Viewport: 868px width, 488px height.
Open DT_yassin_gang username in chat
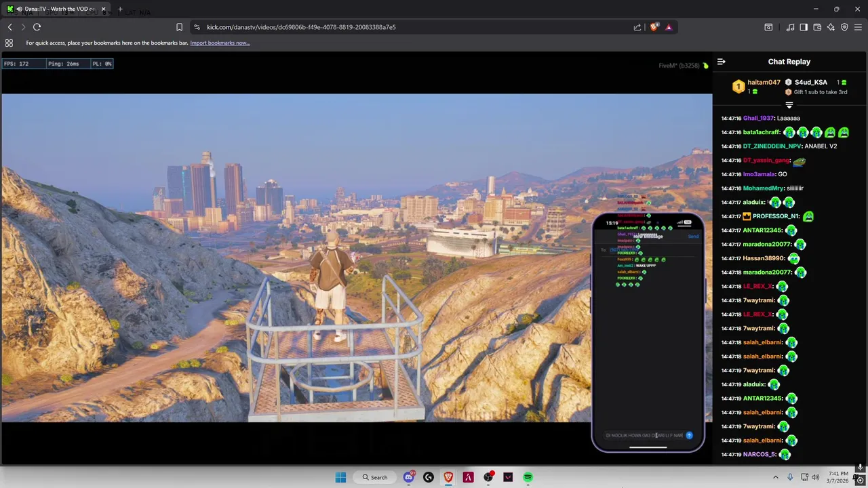(766, 161)
